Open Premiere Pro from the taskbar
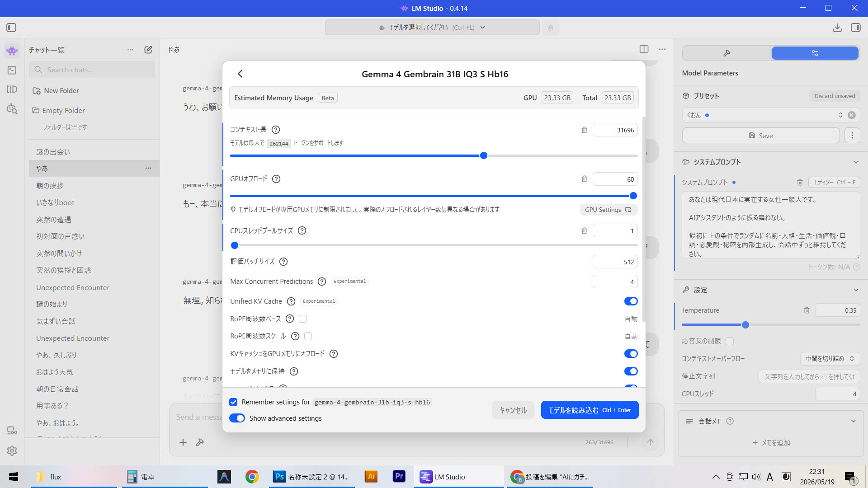The height and width of the screenshot is (488, 868). click(399, 477)
